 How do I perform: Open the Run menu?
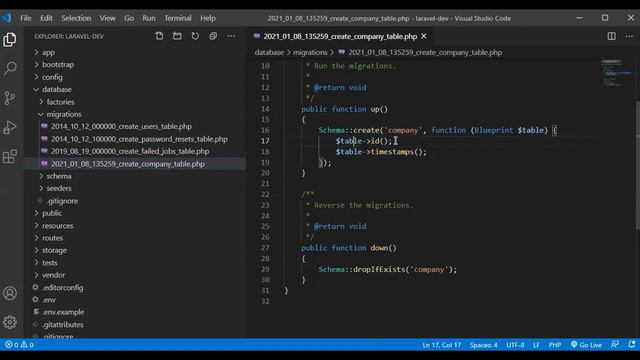coord(149,18)
